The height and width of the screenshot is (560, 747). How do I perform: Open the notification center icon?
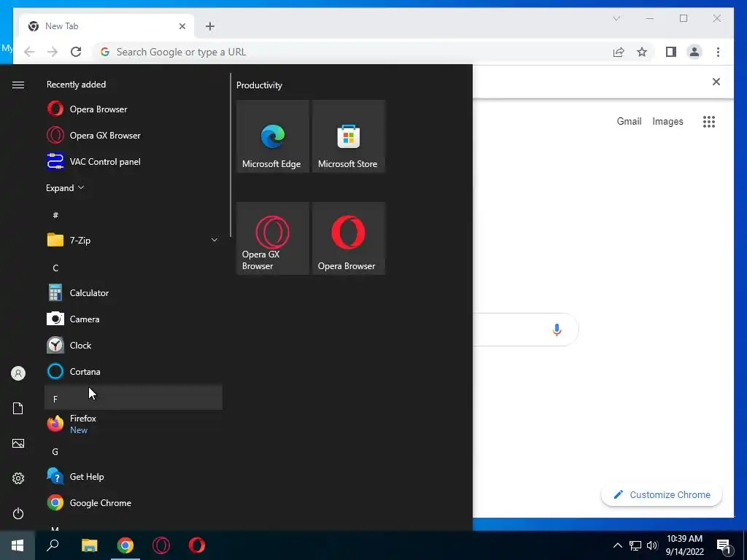pos(724,546)
